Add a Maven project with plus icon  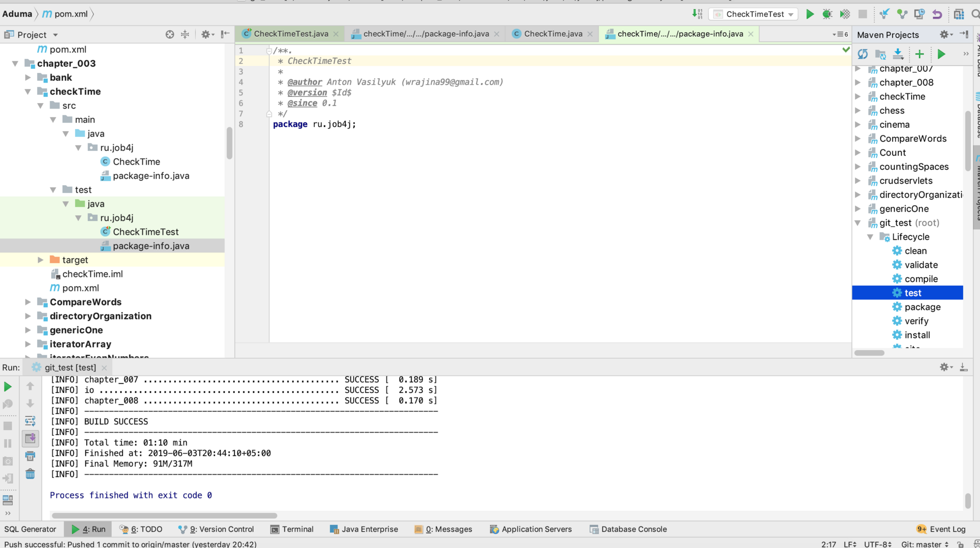[x=919, y=54]
